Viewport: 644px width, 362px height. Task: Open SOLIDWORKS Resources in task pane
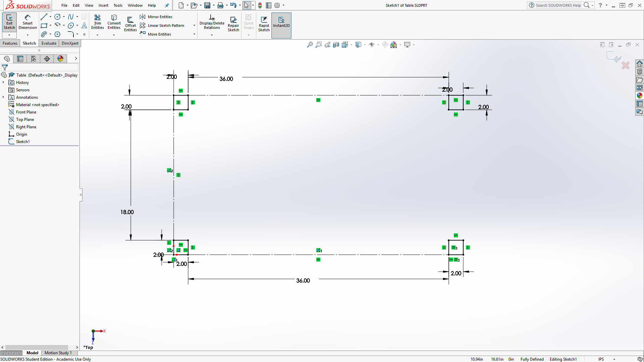click(x=640, y=63)
